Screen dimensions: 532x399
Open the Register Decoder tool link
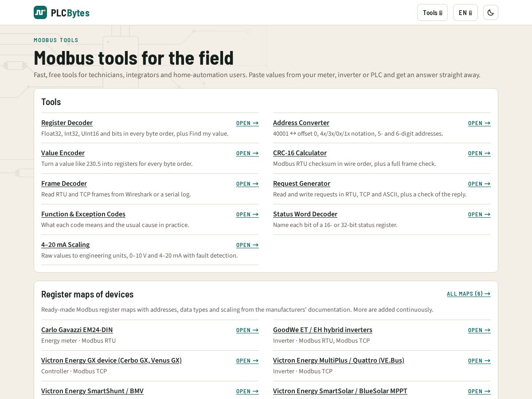67,123
